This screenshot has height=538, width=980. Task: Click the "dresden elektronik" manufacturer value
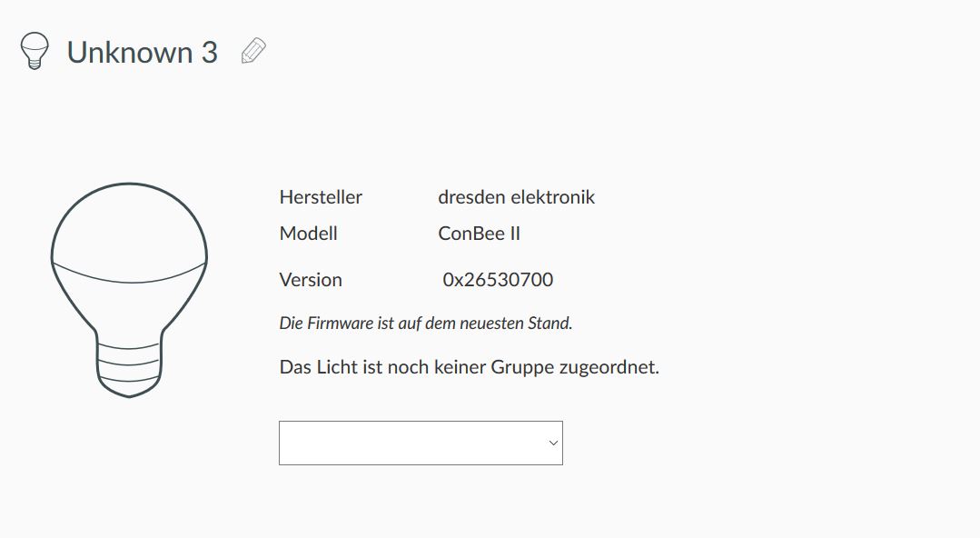[x=516, y=197]
